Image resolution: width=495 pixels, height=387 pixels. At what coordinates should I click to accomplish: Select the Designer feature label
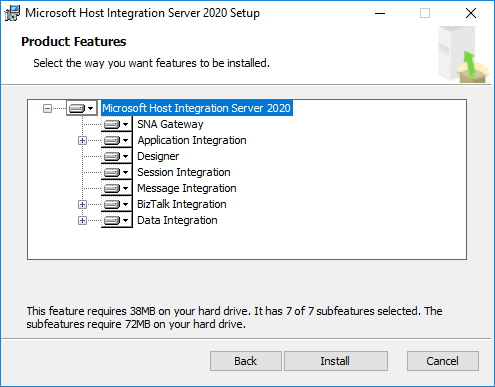pyautogui.click(x=158, y=156)
